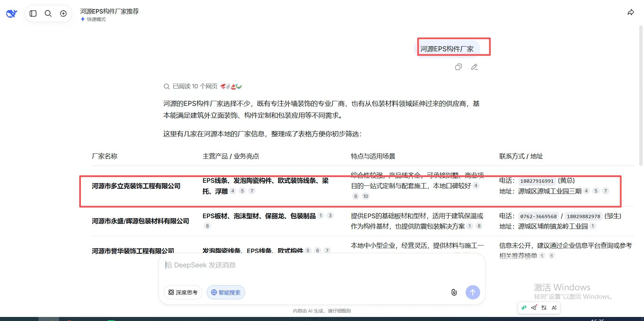Image resolution: width=644 pixels, height=321 pixels.
Task: Click the source website favicons beside 已阅读 10 个网页
Action: pyautogui.click(x=231, y=86)
